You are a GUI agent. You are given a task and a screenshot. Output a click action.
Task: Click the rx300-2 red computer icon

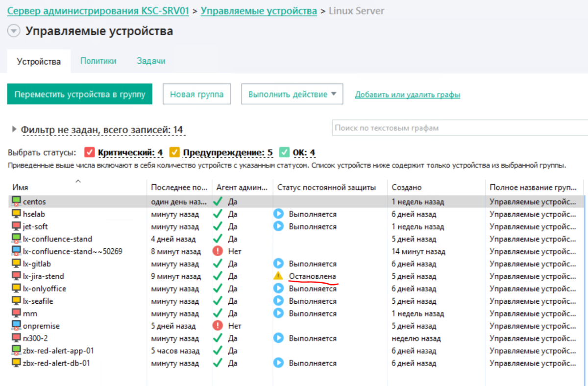17,338
